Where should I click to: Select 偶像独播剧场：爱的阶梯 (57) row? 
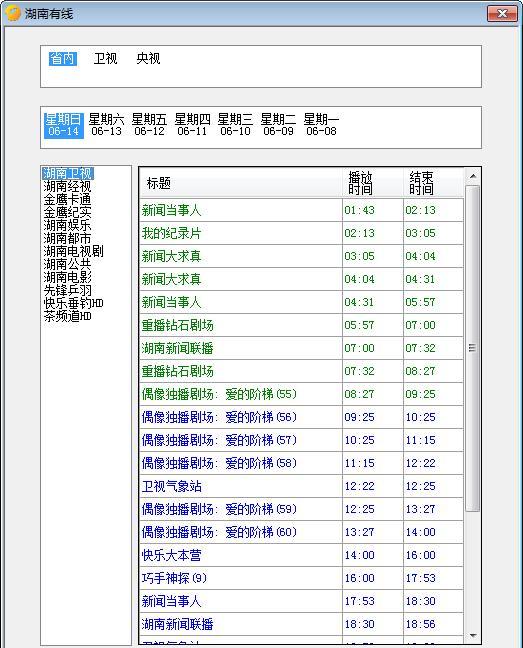[301, 440]
